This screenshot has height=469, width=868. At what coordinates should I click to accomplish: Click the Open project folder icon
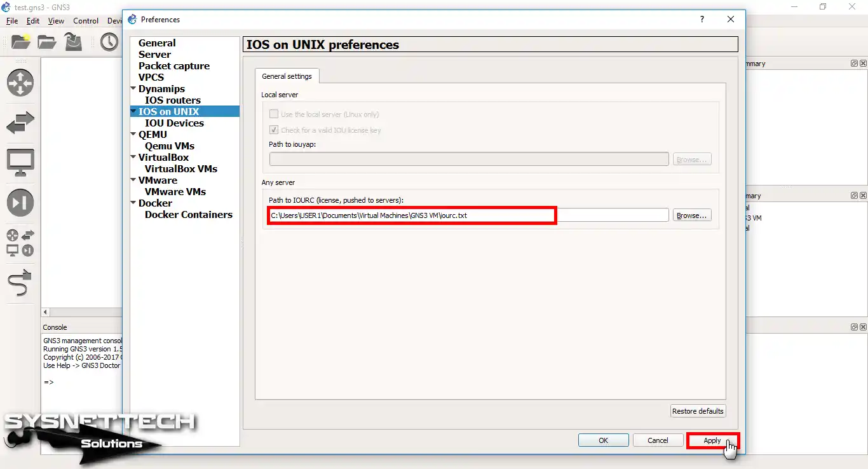[47, 42]
